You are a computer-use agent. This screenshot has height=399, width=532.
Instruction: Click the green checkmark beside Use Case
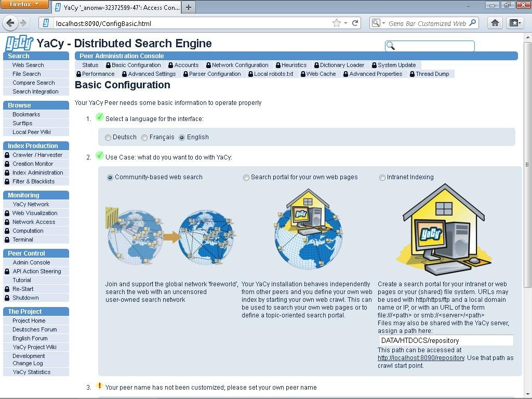[x=99, y=155]
